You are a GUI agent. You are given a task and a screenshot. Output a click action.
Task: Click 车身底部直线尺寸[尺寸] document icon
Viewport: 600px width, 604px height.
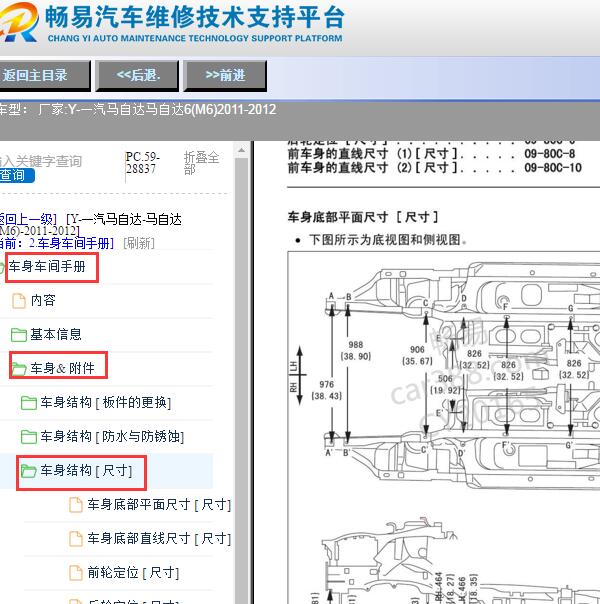(x=76, y=539)
